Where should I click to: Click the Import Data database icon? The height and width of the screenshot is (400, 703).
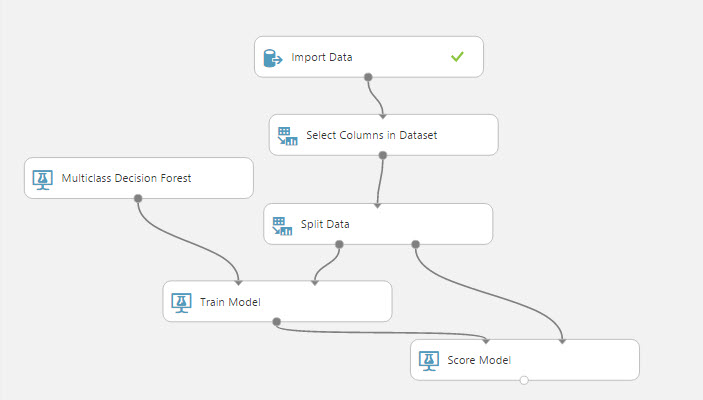[272, 58]
